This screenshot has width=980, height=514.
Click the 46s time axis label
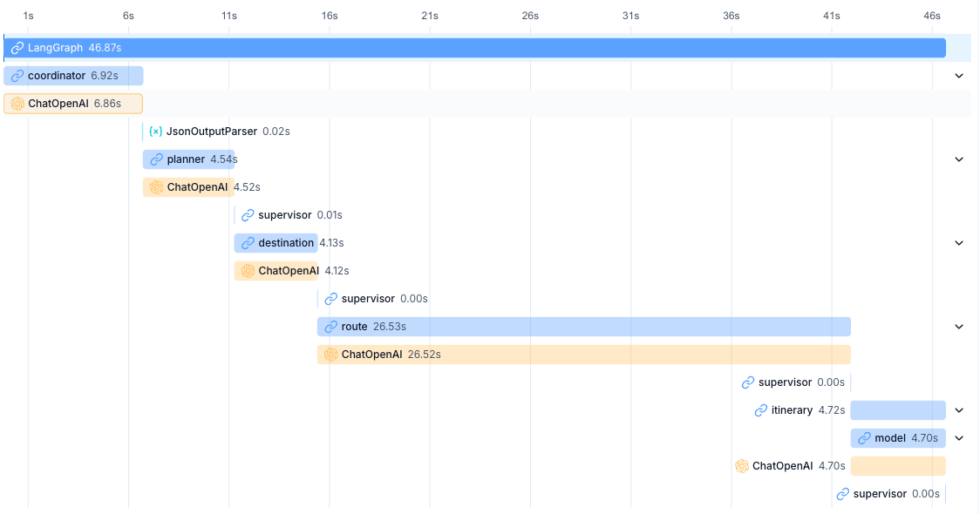click(x=932, y=16)
